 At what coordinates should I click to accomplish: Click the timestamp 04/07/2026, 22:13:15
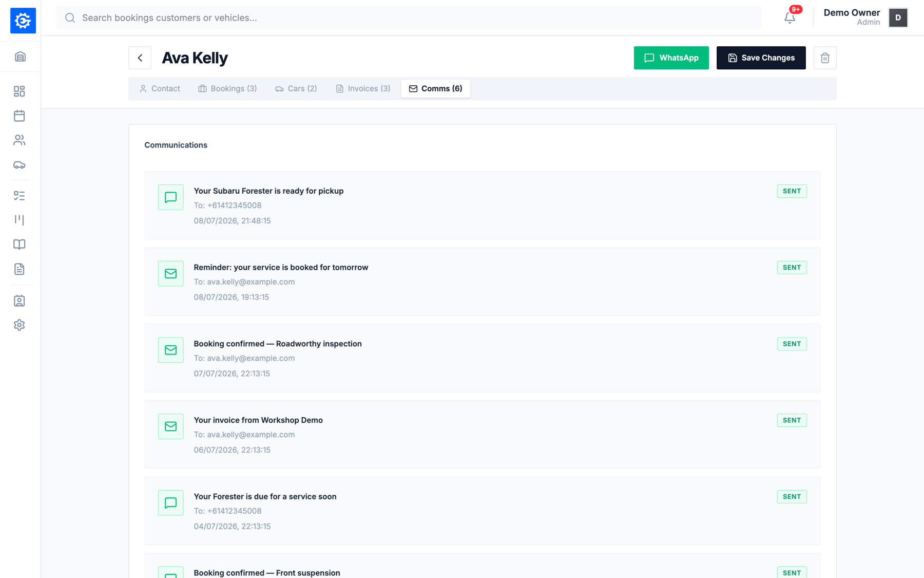coord(232,527)
